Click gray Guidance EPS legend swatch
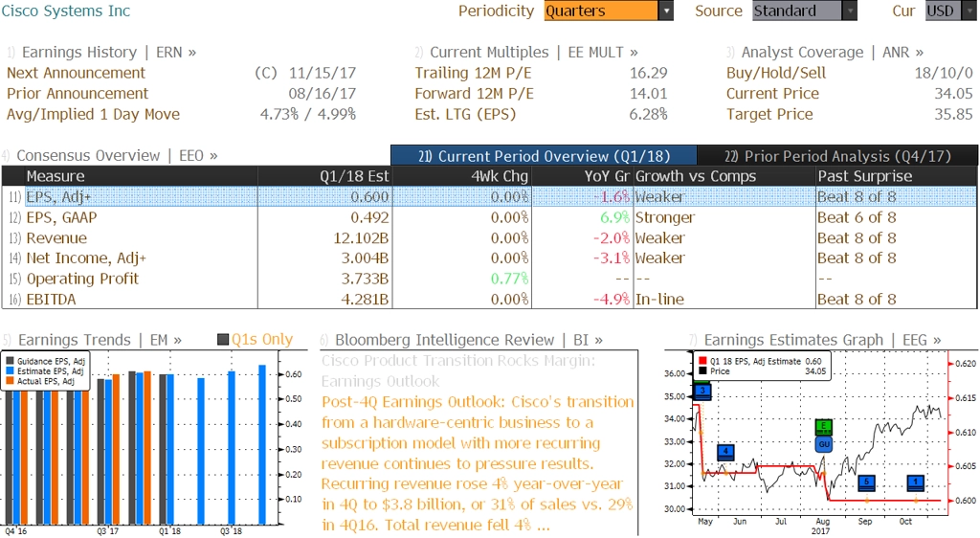 [10, 361]
